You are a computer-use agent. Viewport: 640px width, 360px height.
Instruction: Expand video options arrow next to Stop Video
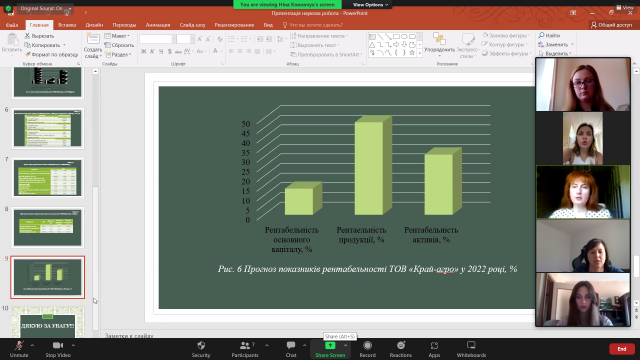[73, 345]
